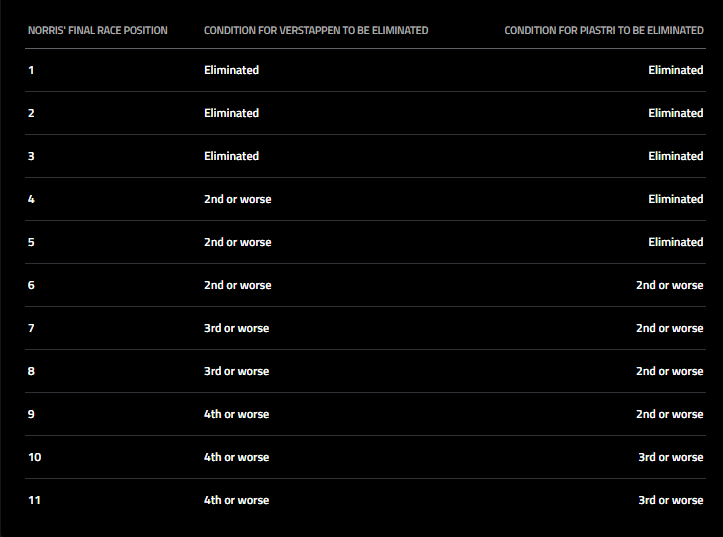Select Norris position number 11 cell
The width and height of the screenshot is (723, 537).
[34, 500]
